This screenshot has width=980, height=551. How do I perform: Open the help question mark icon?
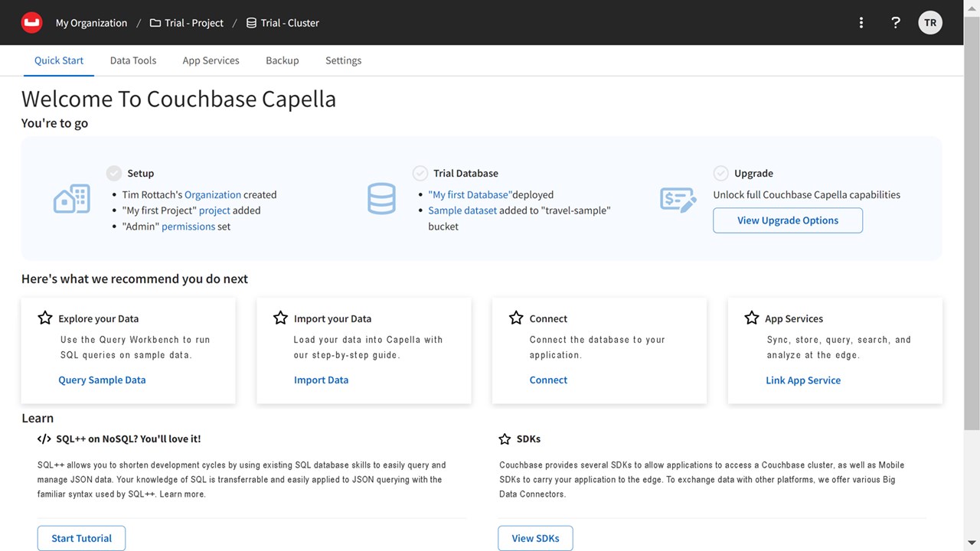(x=896, y=23)
